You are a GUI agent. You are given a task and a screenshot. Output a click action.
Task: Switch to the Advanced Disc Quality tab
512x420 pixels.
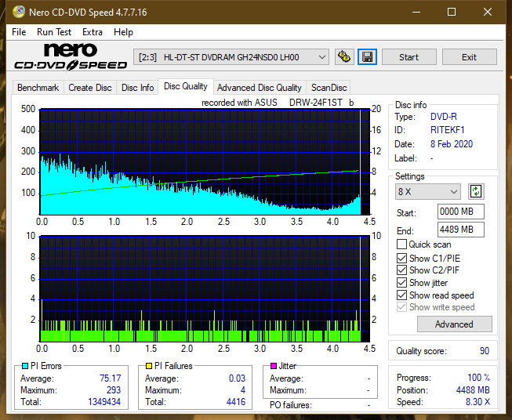(x=260, y=88)
